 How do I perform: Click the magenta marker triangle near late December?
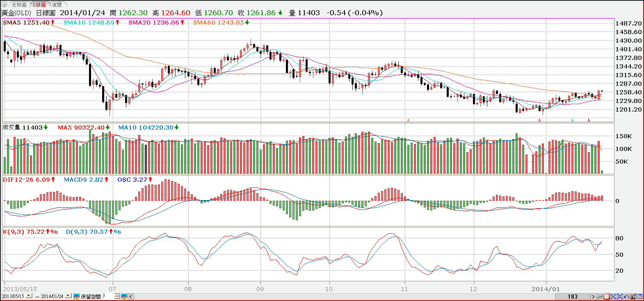coord(539,120)
